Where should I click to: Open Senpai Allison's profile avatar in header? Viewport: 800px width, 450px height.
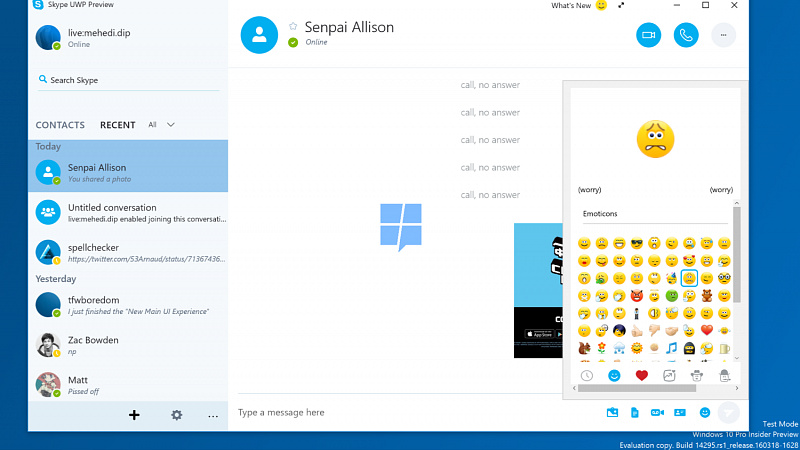tap(259, 35)
